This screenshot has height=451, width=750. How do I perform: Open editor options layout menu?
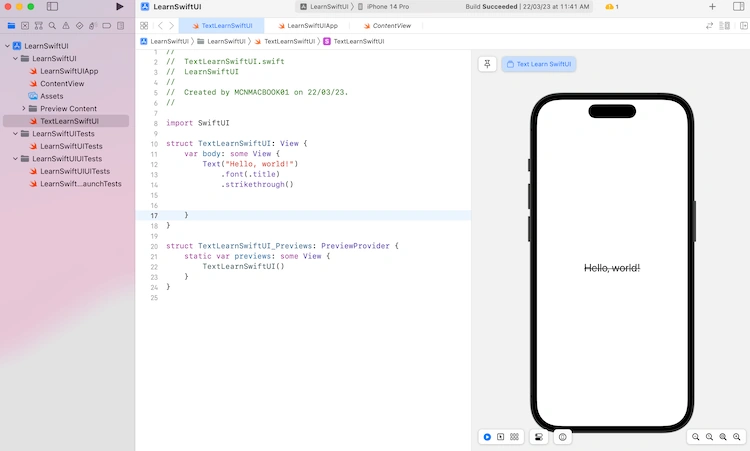pyautogui.click(x=725, y=26)
